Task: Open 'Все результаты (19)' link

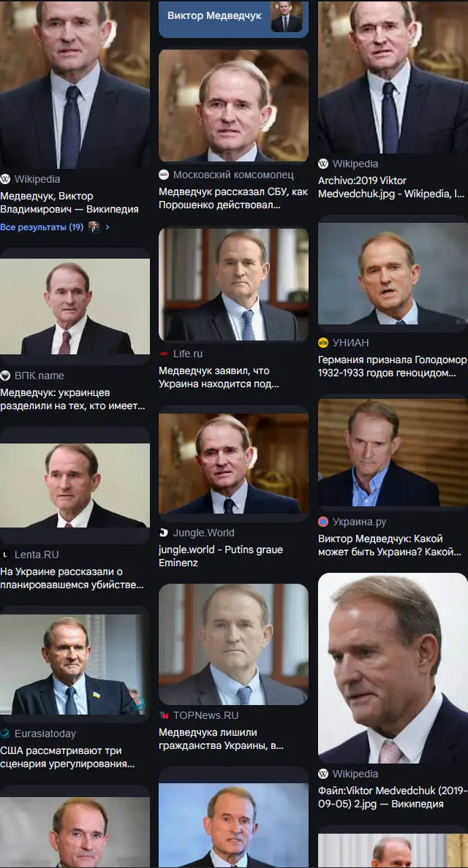Action: (42, 227)
